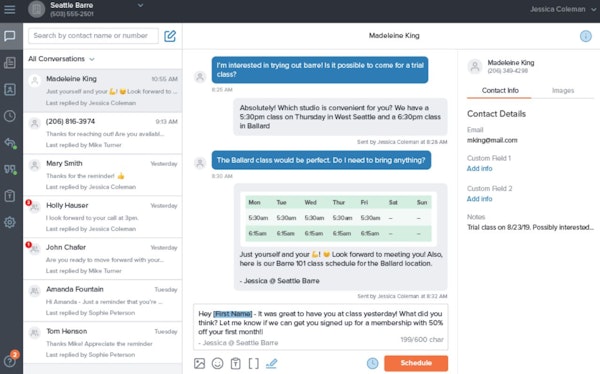Toggle the schedule clock icon beside Schedule
Viewport: 600px width, 374px height.
[x=372, y=363]
